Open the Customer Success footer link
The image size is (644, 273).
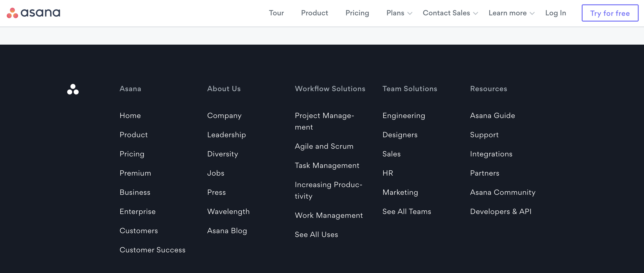pyautogui.click(x=152, y=250)
